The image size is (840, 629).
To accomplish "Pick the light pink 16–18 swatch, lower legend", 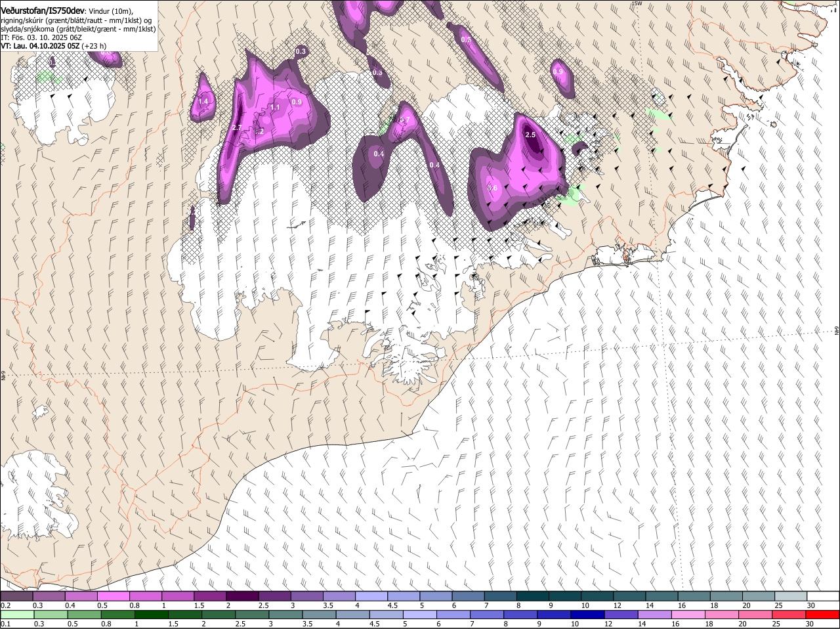I will [689, 615].
